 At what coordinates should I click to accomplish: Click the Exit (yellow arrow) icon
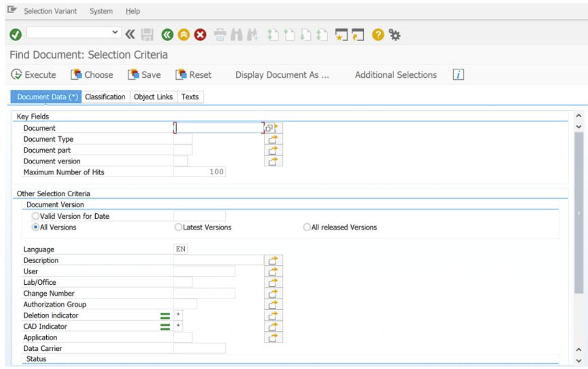184,34
